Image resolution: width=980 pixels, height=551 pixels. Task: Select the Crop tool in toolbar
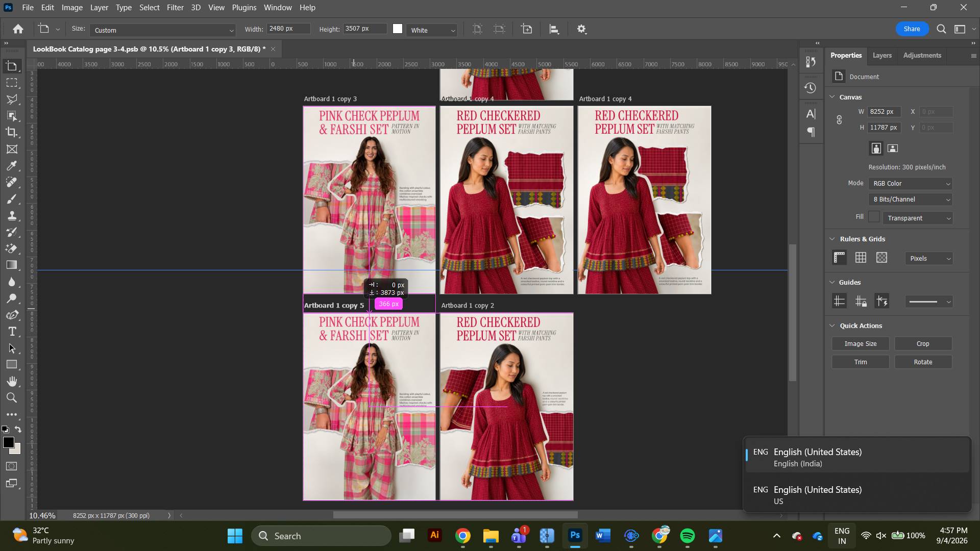[x=12, y=132]
